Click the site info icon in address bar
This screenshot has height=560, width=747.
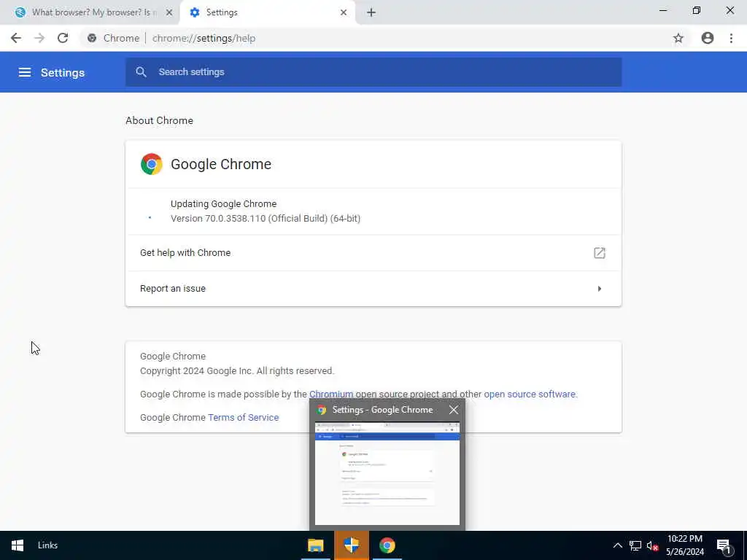(x=92, y=38)
